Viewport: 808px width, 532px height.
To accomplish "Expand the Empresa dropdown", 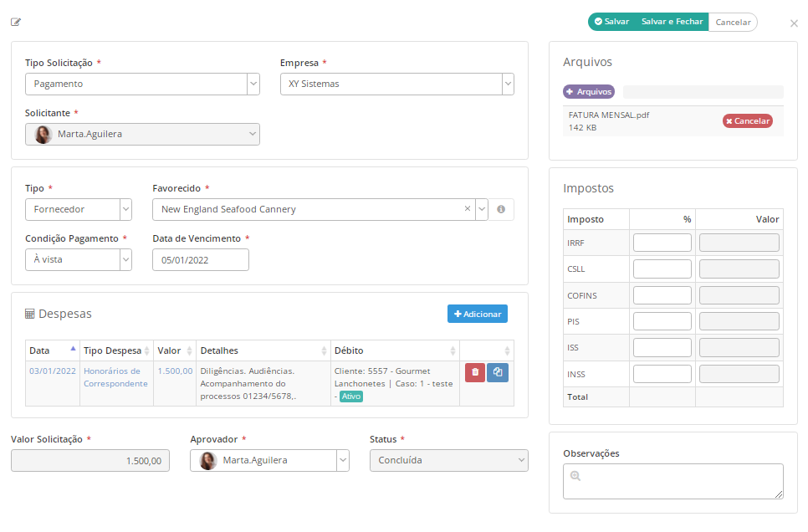I will [x=507, y=84].
